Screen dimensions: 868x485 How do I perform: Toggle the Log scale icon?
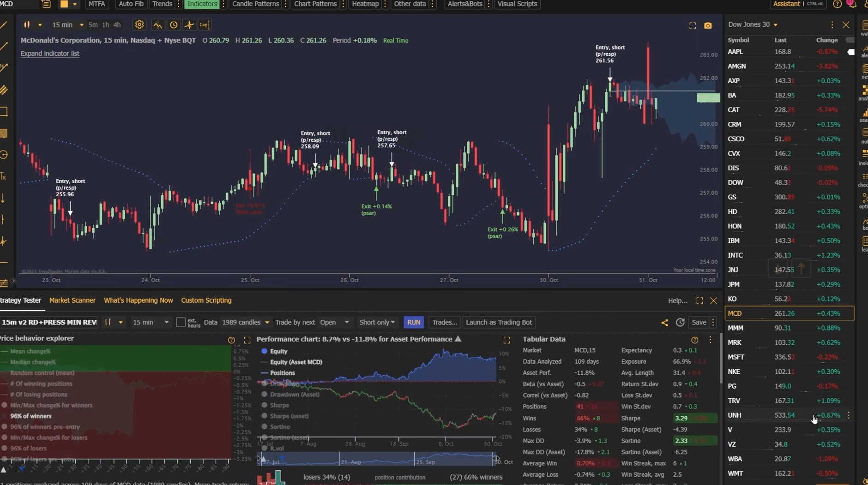coord(204,25)
